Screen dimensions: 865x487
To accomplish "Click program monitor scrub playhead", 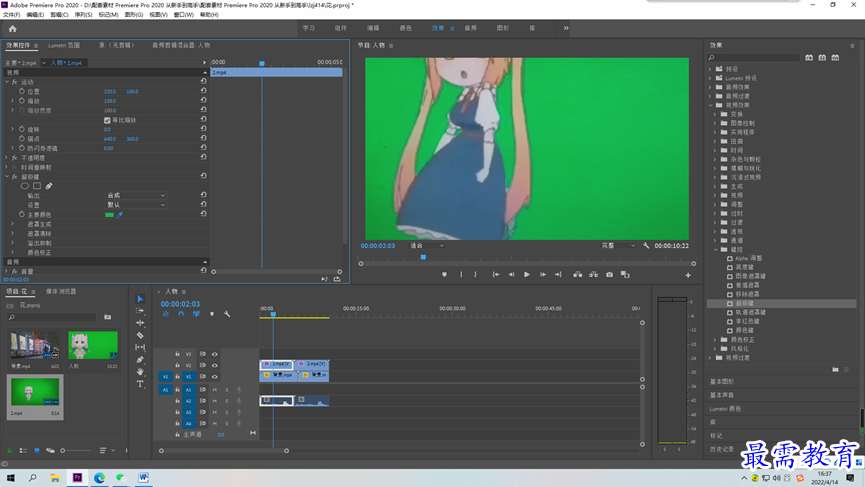I will click(x=423, y=257).
